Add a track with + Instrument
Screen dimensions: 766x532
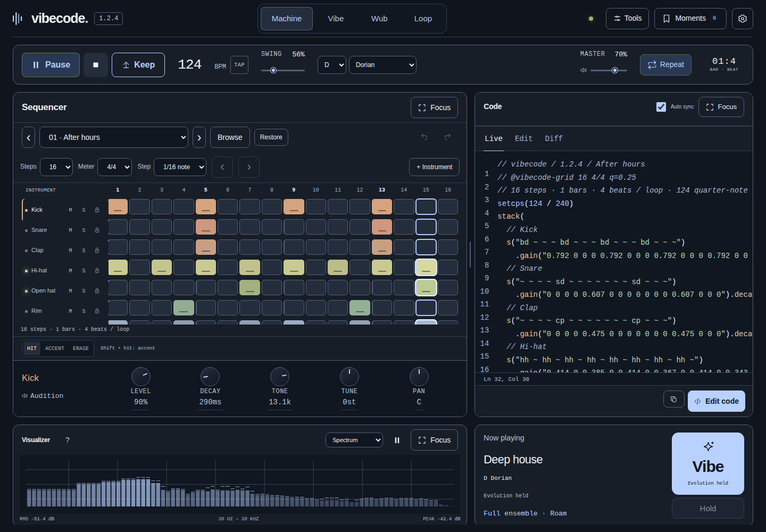pyautogui.click(x=434, y=167)
